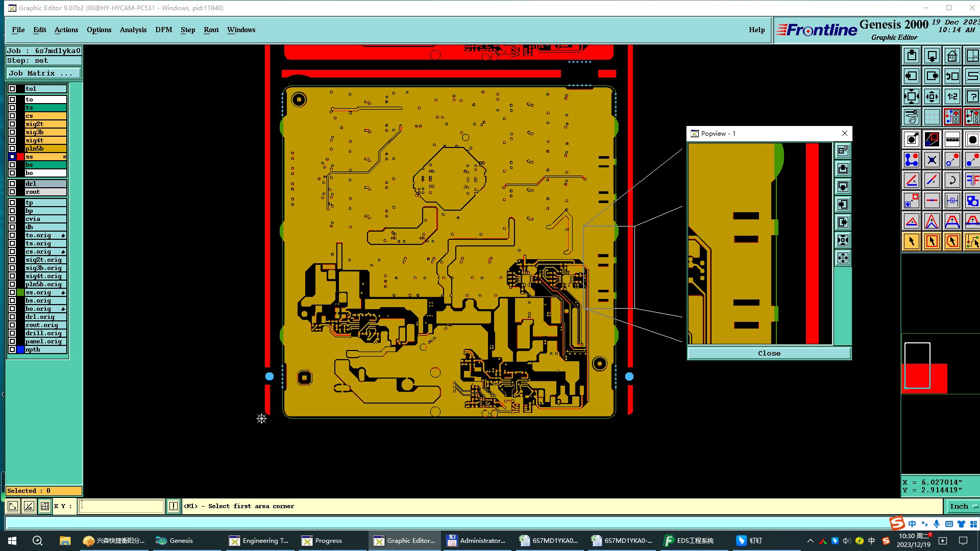Select the mirror flip tool icon
The height and width of the screenshot is (551, 980).
coord(972,180)
